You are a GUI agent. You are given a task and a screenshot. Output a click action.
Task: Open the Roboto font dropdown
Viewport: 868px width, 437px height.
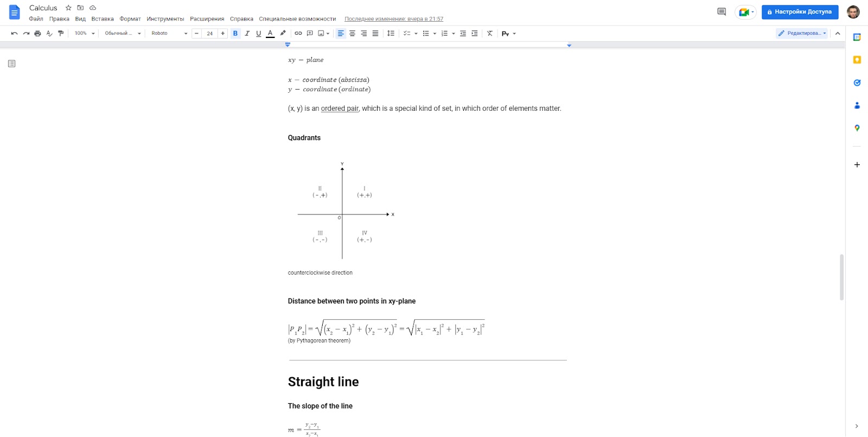pos(169,34)
